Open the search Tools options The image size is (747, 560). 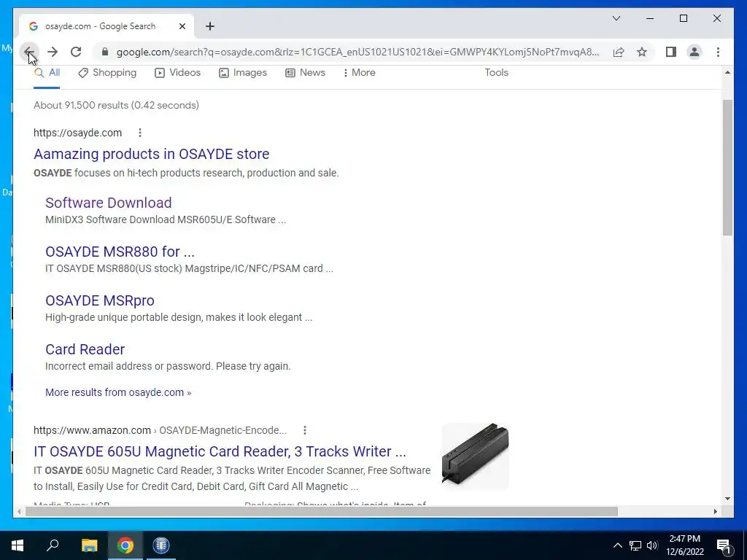(496, 73)
